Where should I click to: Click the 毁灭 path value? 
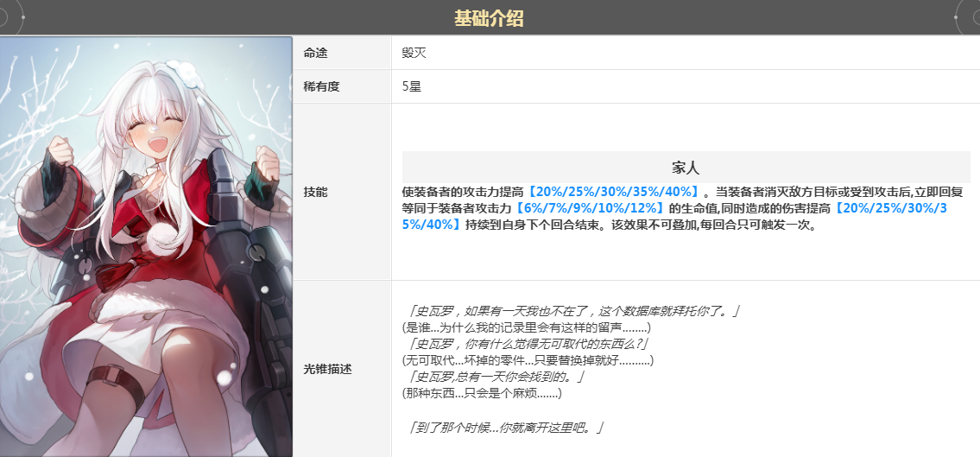pos(414,54)
